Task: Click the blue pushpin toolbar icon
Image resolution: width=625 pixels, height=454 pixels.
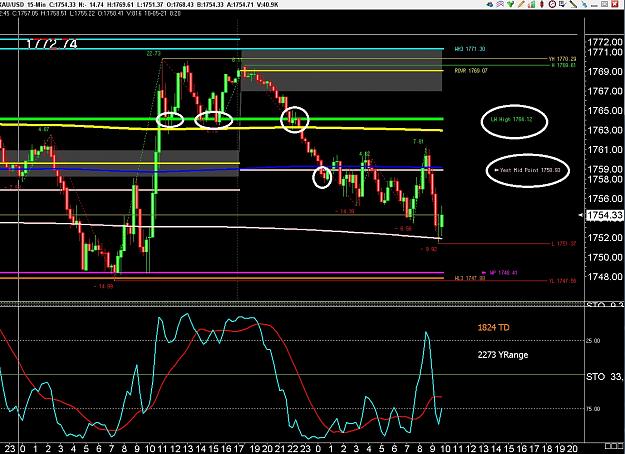Action: point(584,4)
